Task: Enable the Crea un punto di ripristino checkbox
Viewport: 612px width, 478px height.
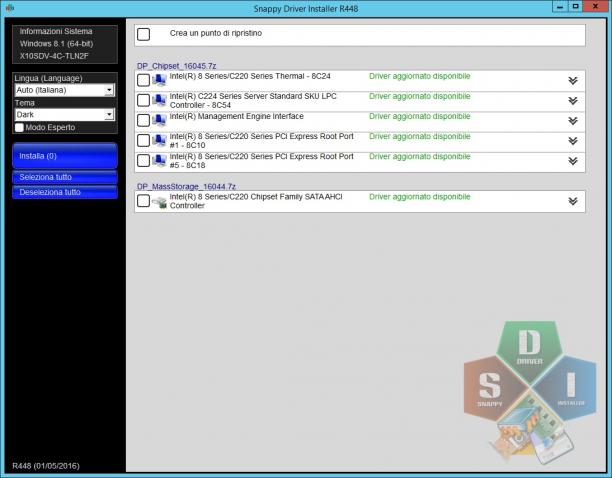Action: pos(143,34)
